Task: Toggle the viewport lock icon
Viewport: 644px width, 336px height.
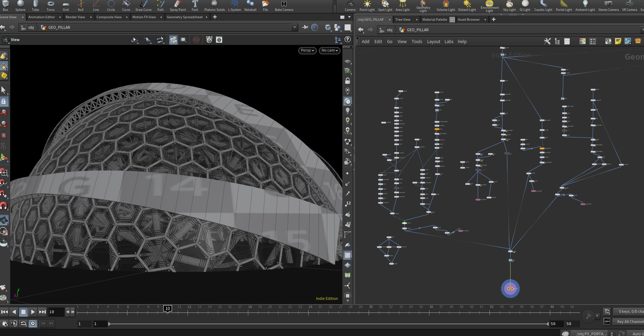Action: click(x=347, y=81)
